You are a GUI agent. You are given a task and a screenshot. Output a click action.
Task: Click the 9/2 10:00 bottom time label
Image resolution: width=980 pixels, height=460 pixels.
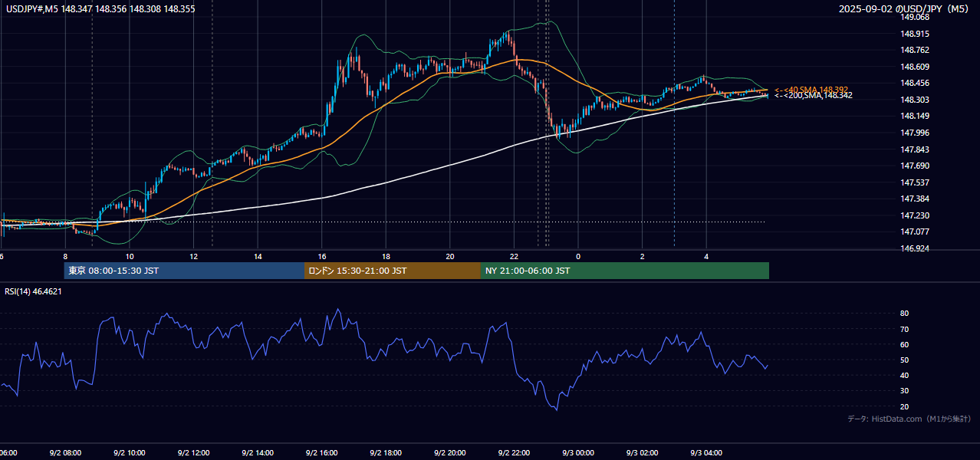tap(130, 452)
